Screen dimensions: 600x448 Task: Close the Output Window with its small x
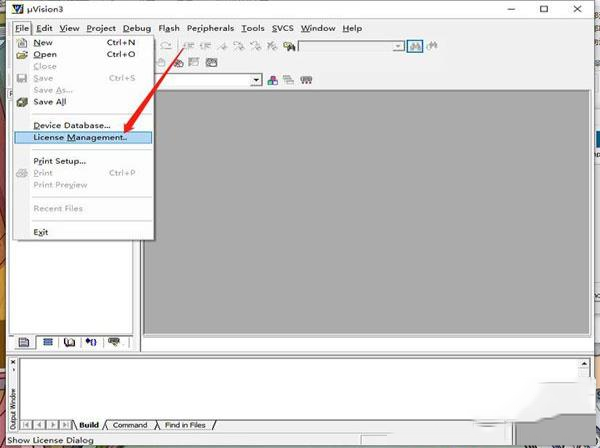[13, 360]
